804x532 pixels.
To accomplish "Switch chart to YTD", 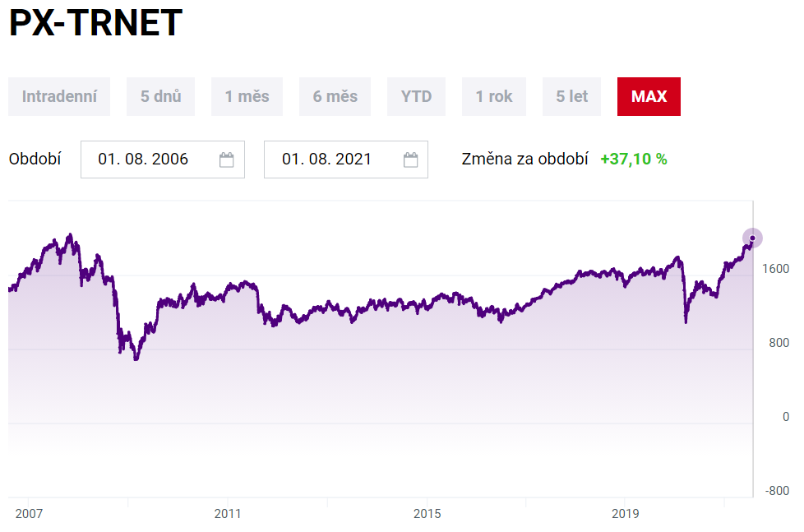I will click(x=416, y=96).
